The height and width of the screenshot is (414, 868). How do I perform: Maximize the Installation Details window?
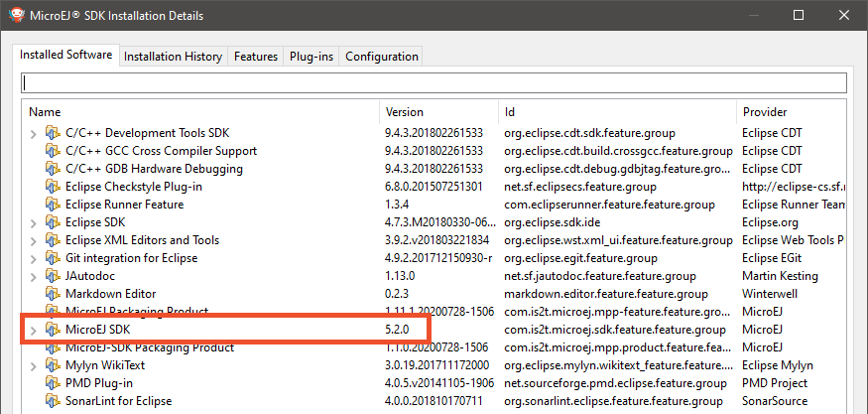coord(799,16)
